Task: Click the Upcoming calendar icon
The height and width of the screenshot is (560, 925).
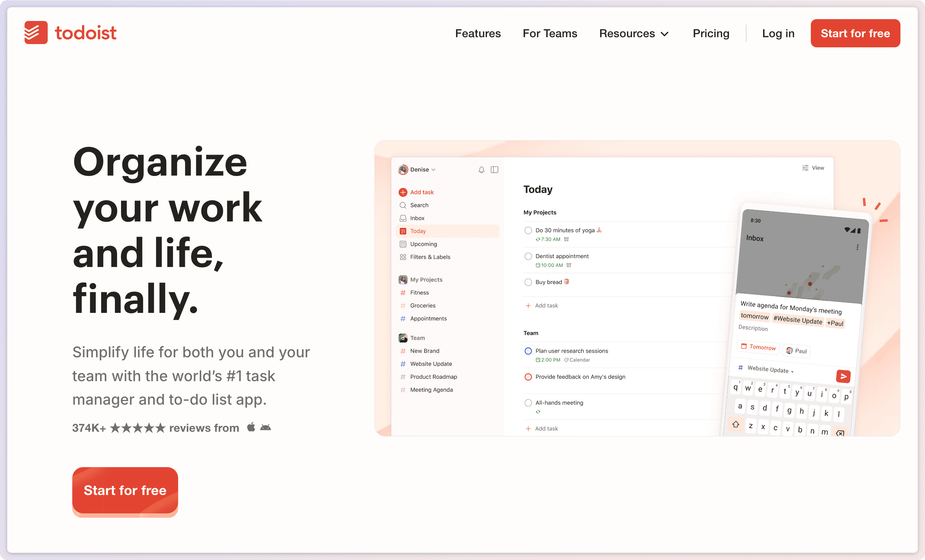Action: (403, 244)
